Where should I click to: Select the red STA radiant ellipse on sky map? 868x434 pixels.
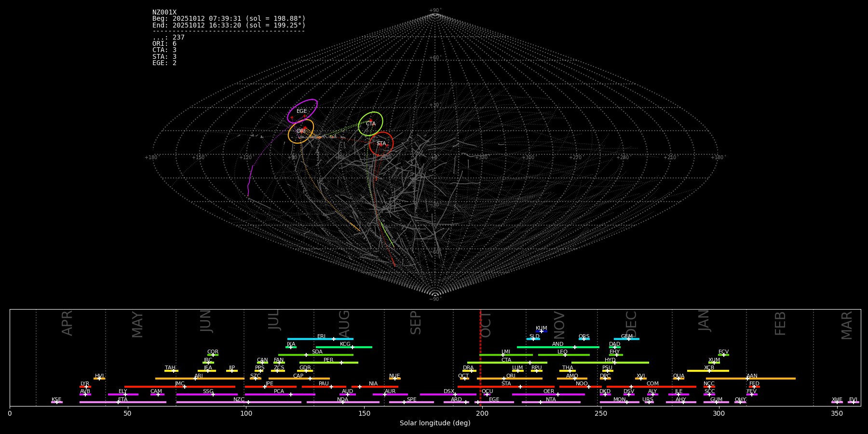[x=381, y=144]
